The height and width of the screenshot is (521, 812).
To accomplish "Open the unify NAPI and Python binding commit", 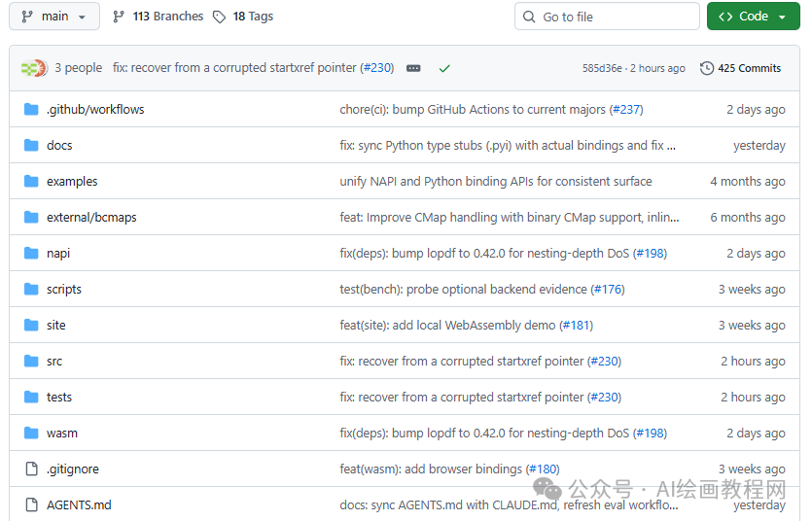I will tap(496, 181).
